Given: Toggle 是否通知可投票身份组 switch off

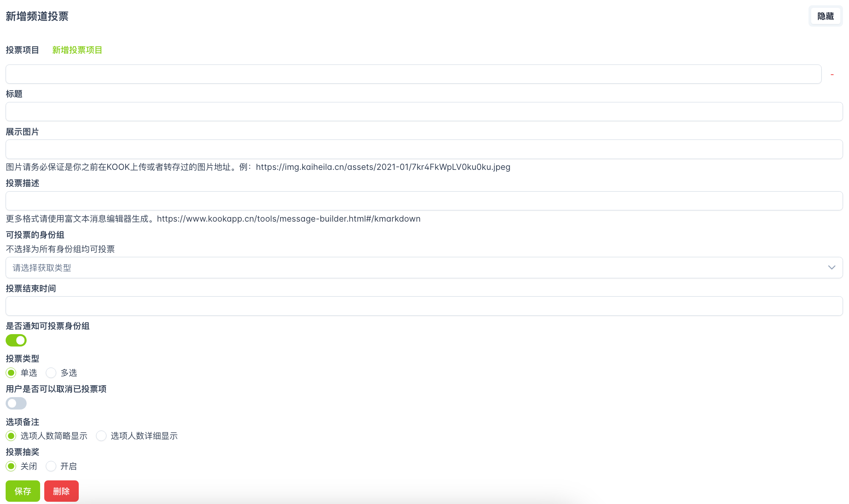Looking at the screenshot, I should [x=16, y=340].
